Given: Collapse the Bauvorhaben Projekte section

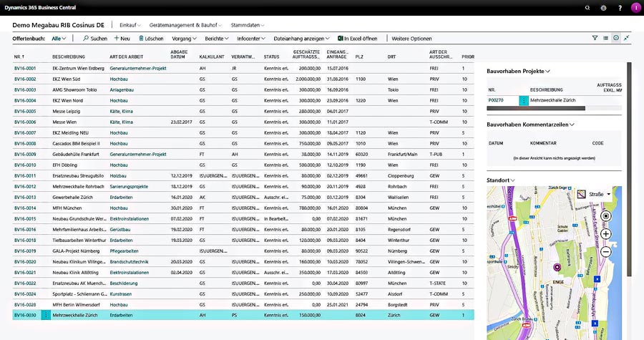Looking at the screenshot, I should [518, 71].
